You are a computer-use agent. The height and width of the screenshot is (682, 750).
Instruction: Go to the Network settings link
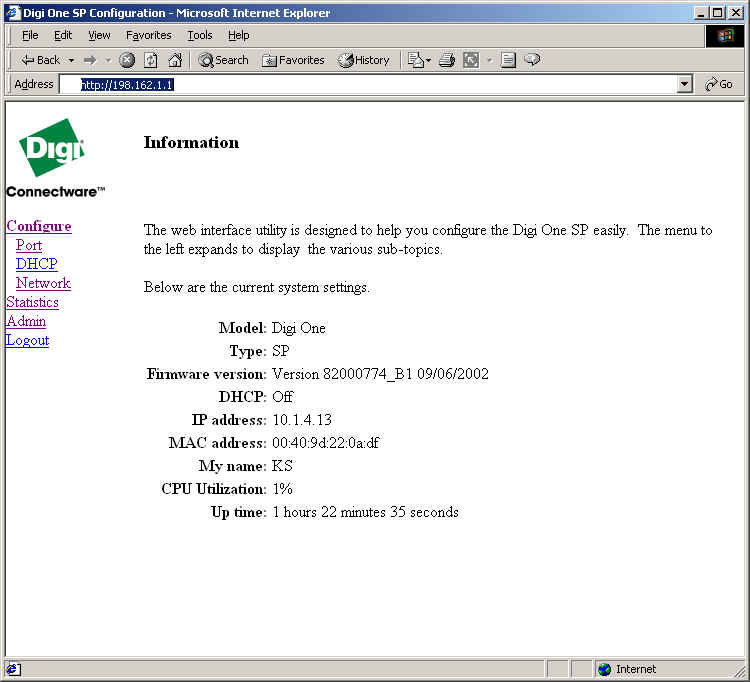click(43, 283)
